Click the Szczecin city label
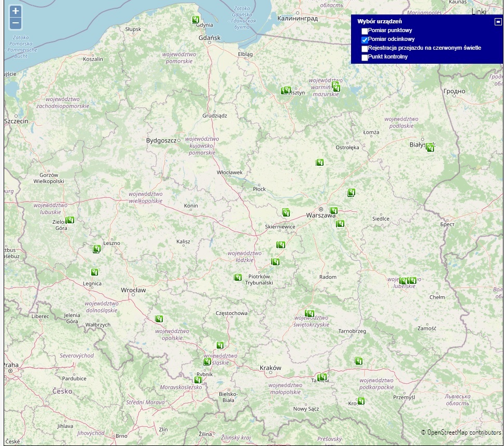 tap(17, 121)
